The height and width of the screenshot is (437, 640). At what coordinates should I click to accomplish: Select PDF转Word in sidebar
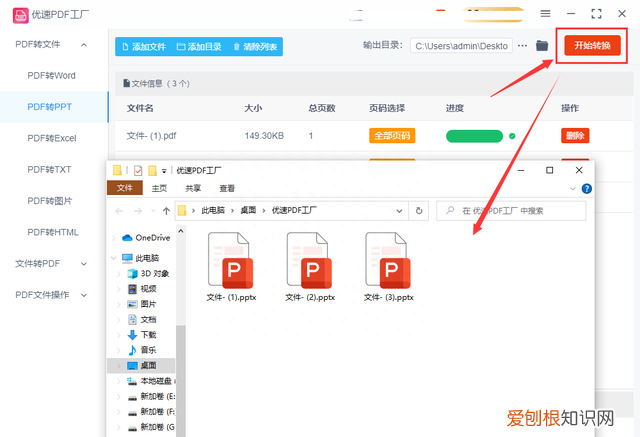click(51, 76)
